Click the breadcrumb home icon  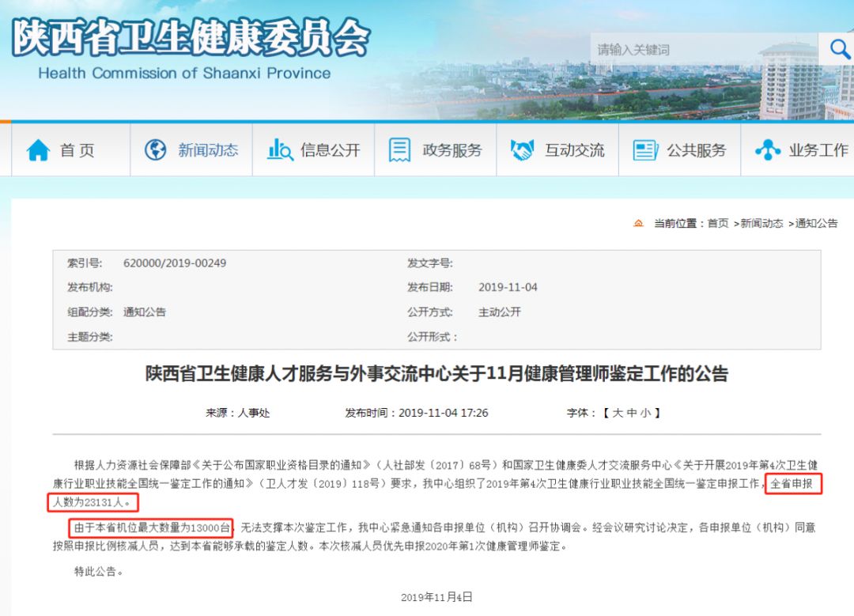point(638,223)
